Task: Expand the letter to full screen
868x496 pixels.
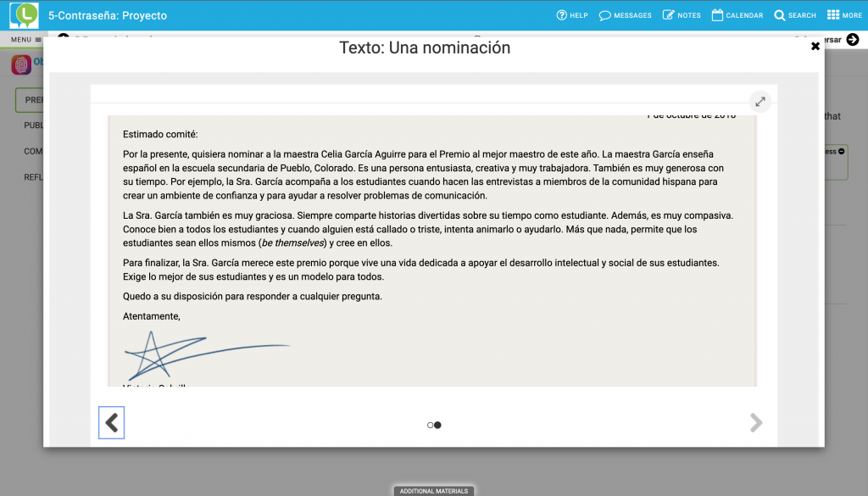Action: (x=760, y=101)
